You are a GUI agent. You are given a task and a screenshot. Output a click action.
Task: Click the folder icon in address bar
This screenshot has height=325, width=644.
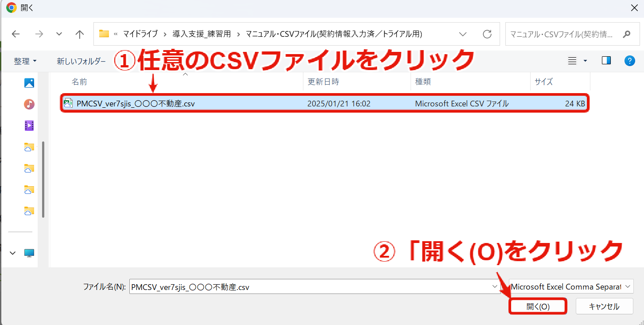[104, 34]
